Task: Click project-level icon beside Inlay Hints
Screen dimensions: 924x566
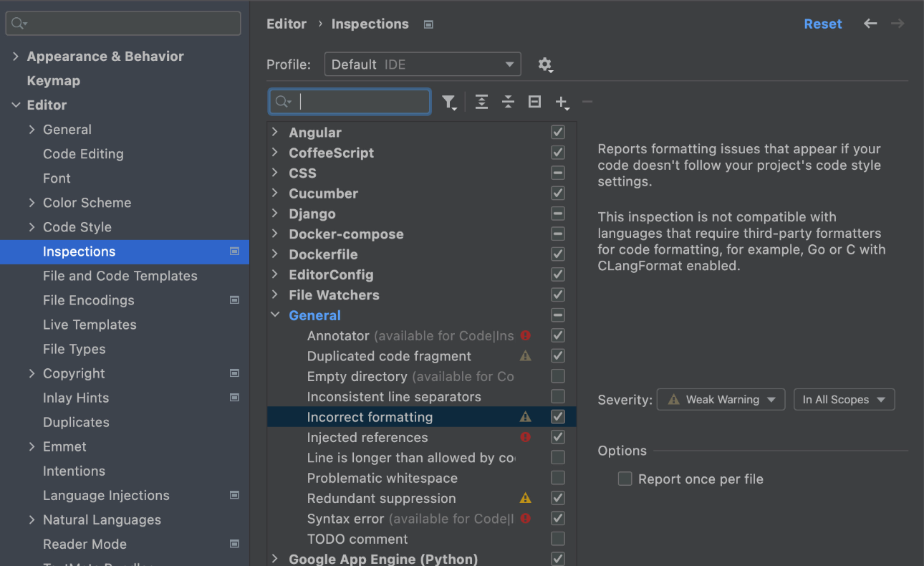Action: [x=234, y=398]
